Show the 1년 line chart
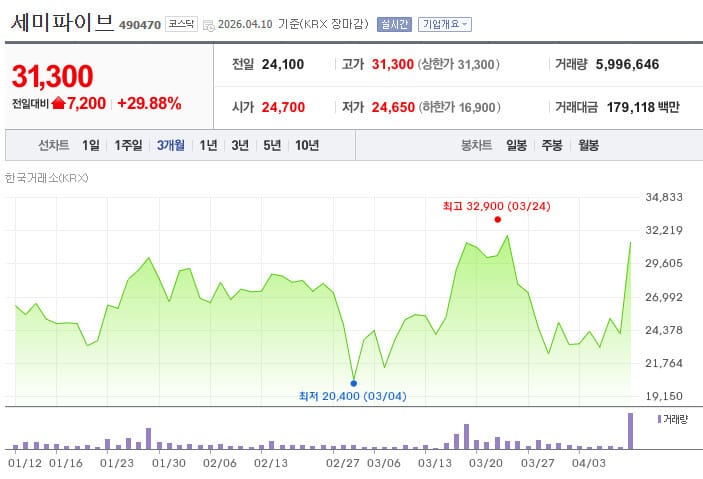The width and height of the screenshot is (703, 479). tap(208, 145)
